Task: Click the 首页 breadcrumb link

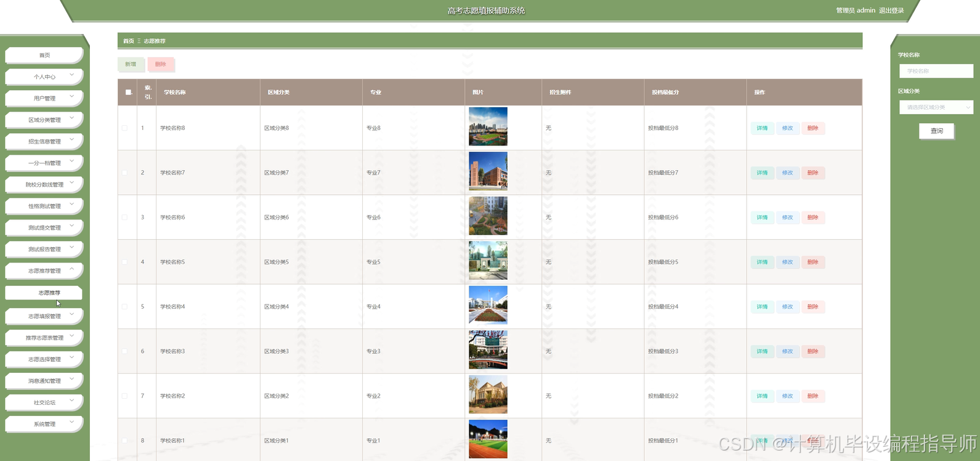Action: [128, 41]
